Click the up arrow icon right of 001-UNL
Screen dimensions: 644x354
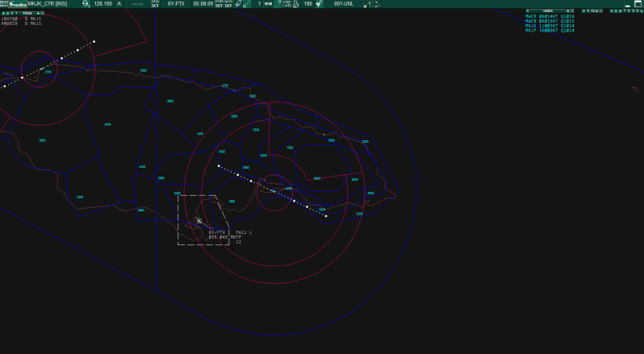click(367, 4)
